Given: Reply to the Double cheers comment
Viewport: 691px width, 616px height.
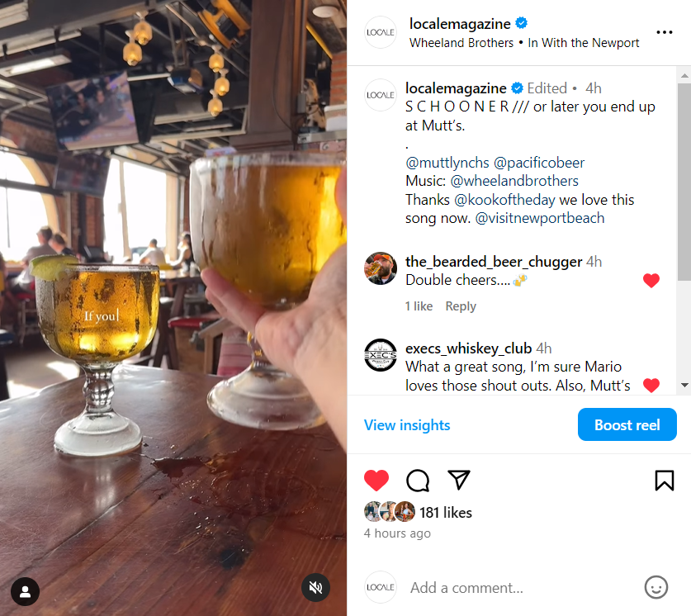Looking at the screenshot, I should point(461,306).
